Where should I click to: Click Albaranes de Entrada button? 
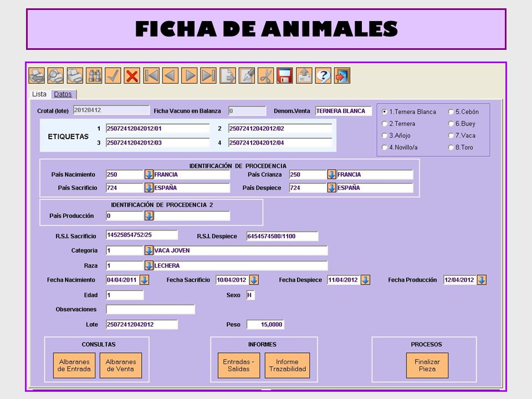click(x=74, y=365)
